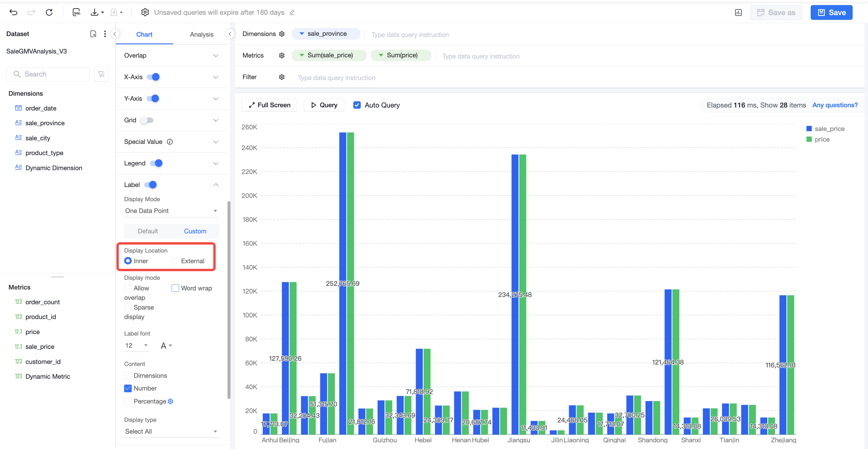The image size is (868, 449).
Task: Click the undo arrow icon
Action: pyautogui.click(x=14, y=12)
